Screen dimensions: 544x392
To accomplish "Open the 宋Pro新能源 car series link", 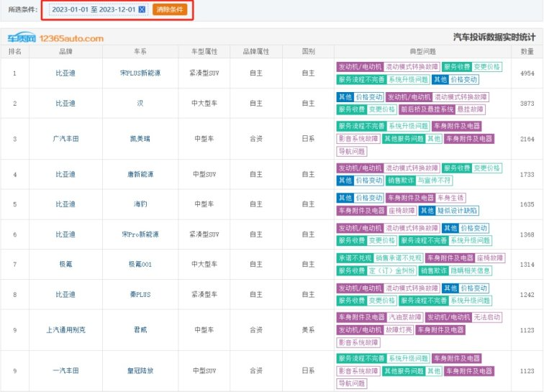I will click(140, 234).
